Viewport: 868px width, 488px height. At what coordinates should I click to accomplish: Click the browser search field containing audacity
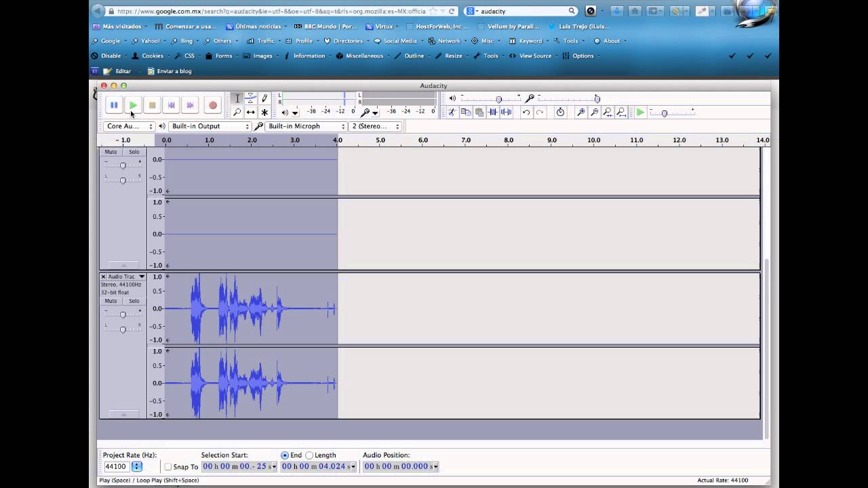pos(521,11)
